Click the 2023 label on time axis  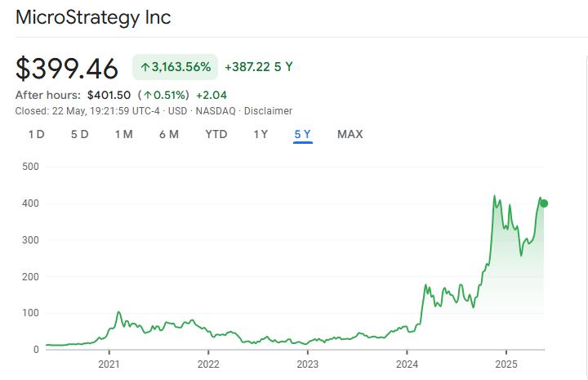pos(307,364)
